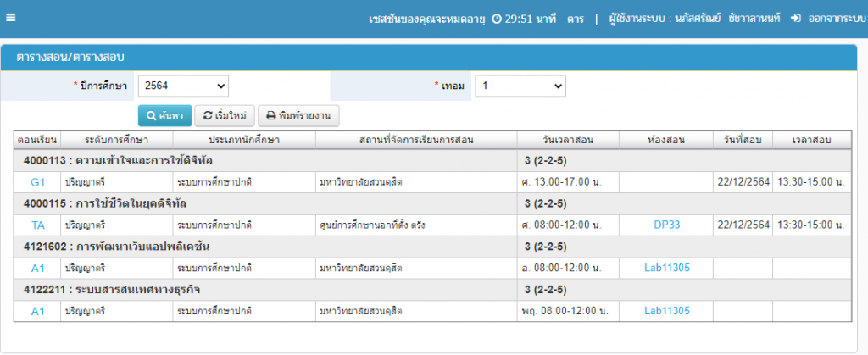Open the ปีการศึกษา 2564 dropdown
The height and width of the screenshot is (355, 868).
pos(183,86)
